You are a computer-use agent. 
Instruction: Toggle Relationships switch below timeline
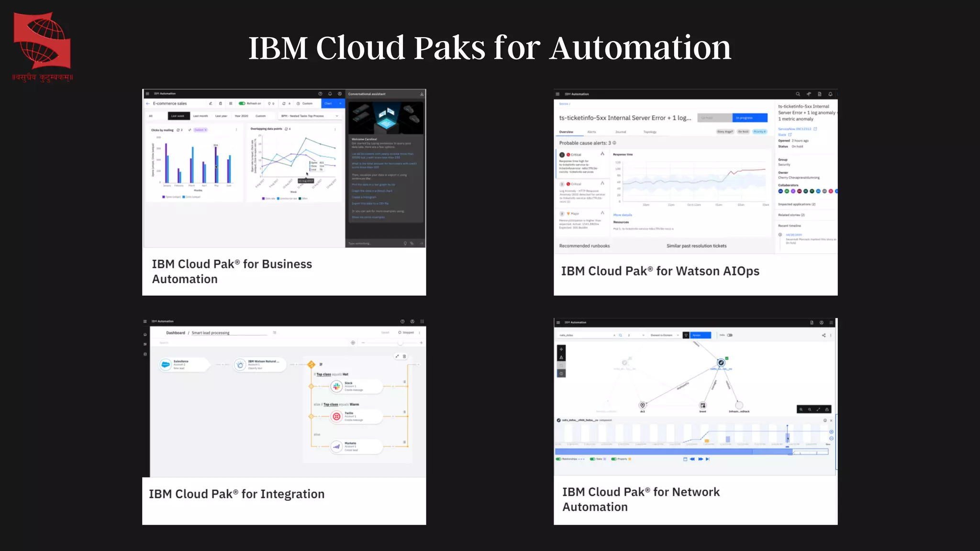click(x=558, y=459)
